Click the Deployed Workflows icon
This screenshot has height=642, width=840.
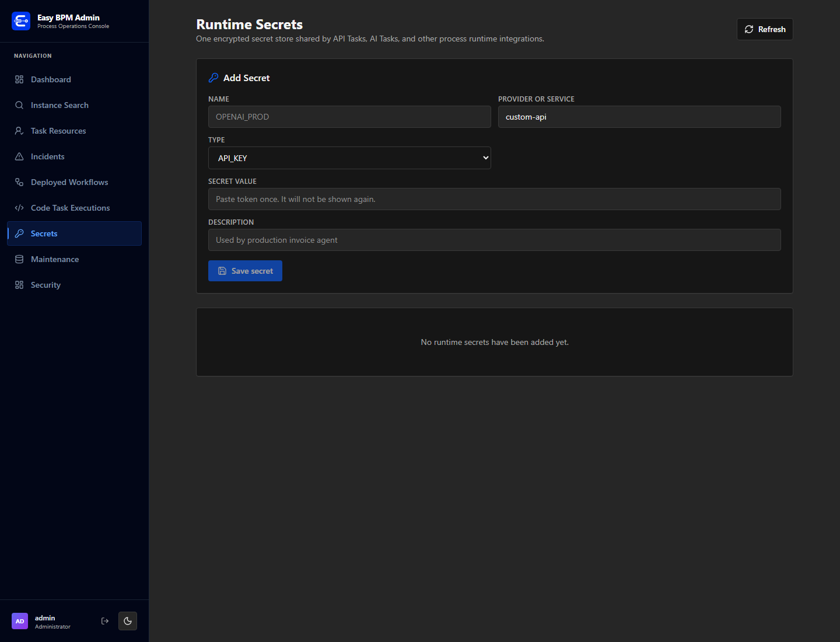click(19, 182)
